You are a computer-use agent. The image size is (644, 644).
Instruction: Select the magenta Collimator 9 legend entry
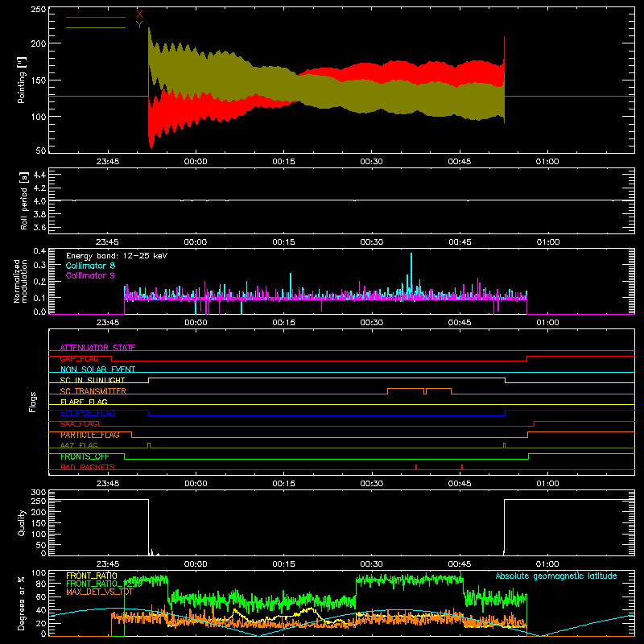tap(90, 275)
